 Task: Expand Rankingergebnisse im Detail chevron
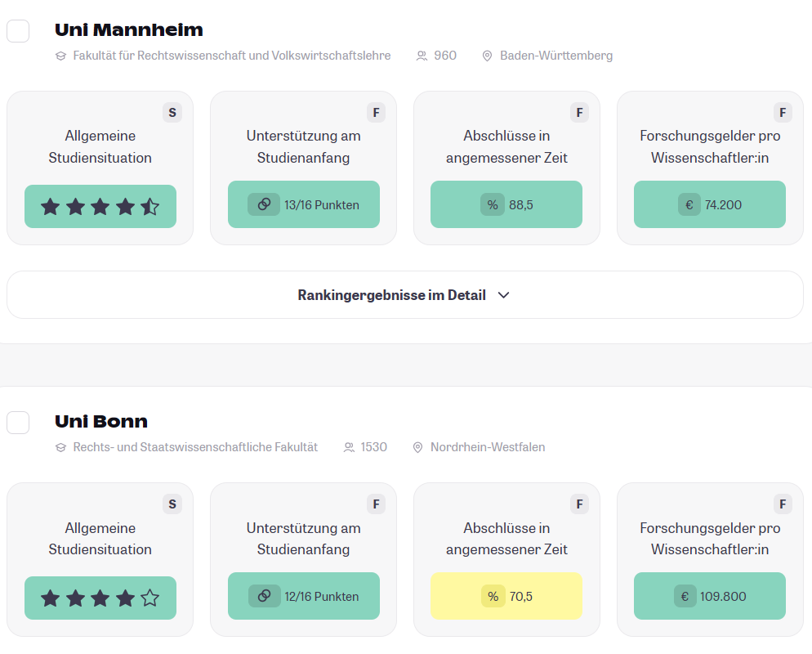(503, 295)
